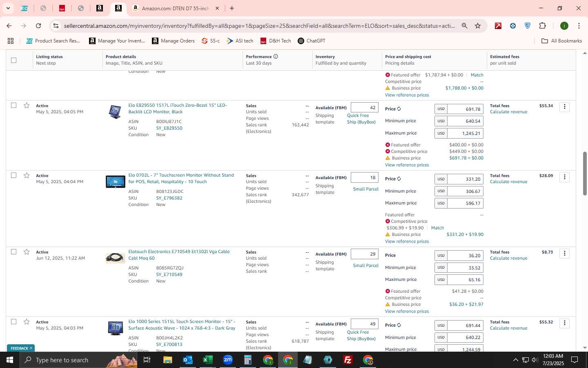This screenshot has height=368, width=588.
Task: Open Outlook from the taskbar
Action: coord(187,360)
